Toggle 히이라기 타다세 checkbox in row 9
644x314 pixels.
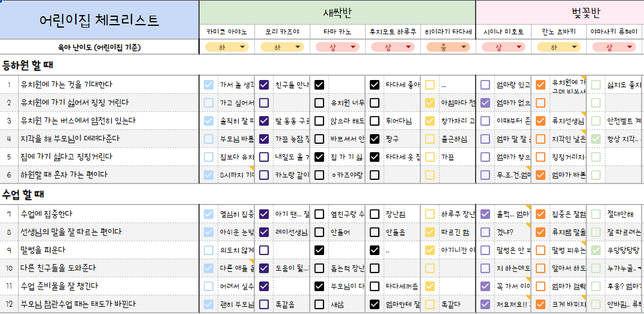[x=429, y=250]
